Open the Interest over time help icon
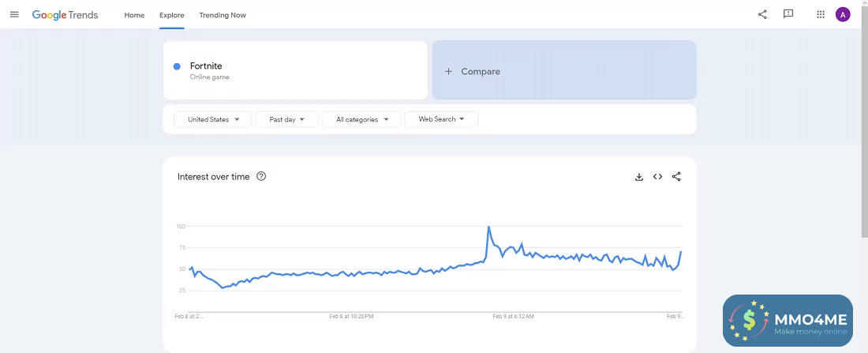This screenshot has width=868, height=353. click(x=261, y=177)
